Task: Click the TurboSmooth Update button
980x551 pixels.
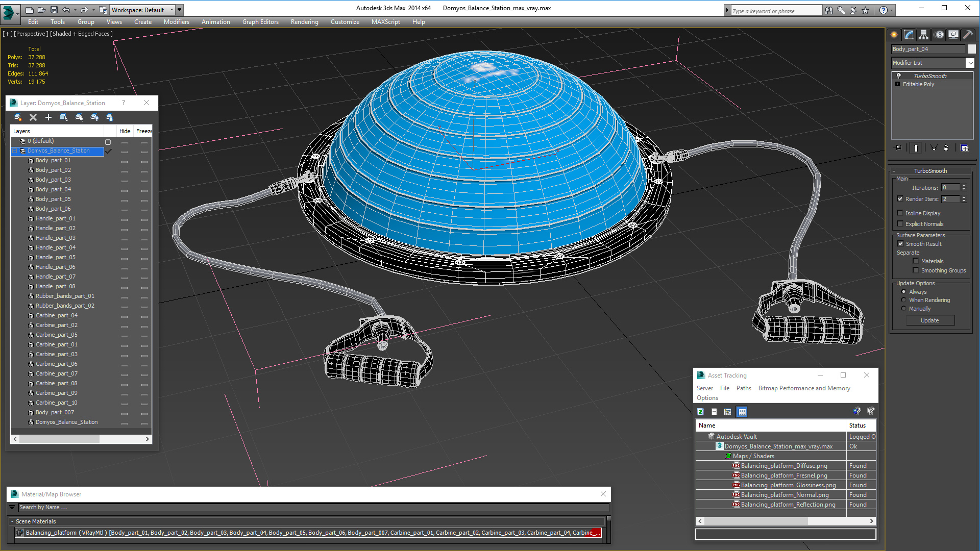Action: point(929,320)
